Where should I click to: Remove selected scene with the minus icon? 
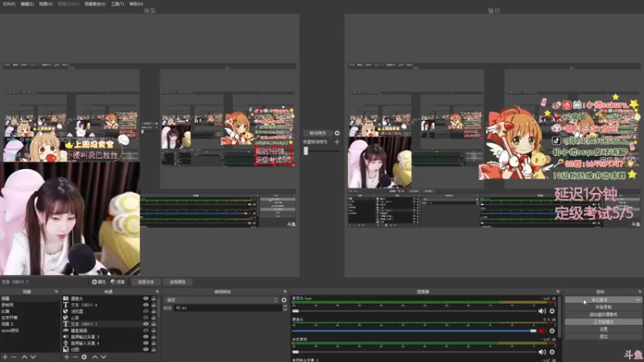[14, 357]
